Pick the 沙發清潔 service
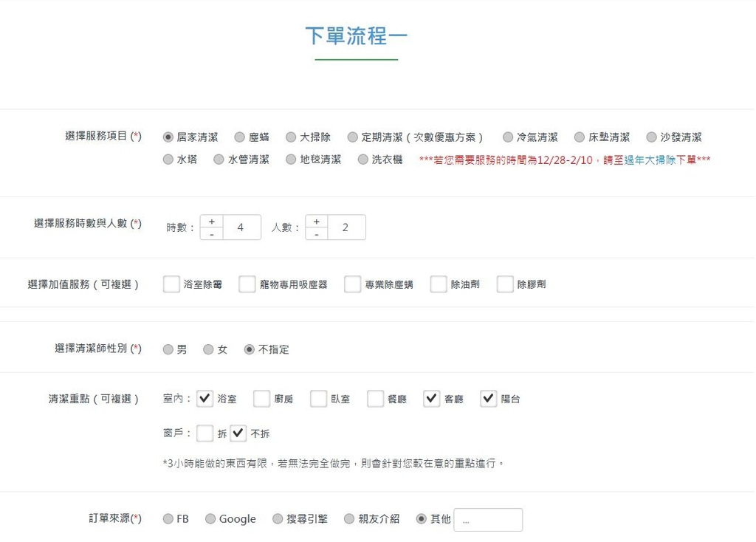The height and width of the screenshot is (542, 756). [x=650, y=137]
